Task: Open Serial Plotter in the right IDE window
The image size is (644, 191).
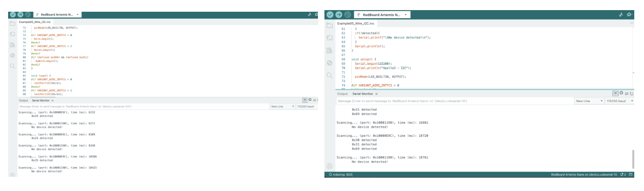Action: tap(621, 15)
